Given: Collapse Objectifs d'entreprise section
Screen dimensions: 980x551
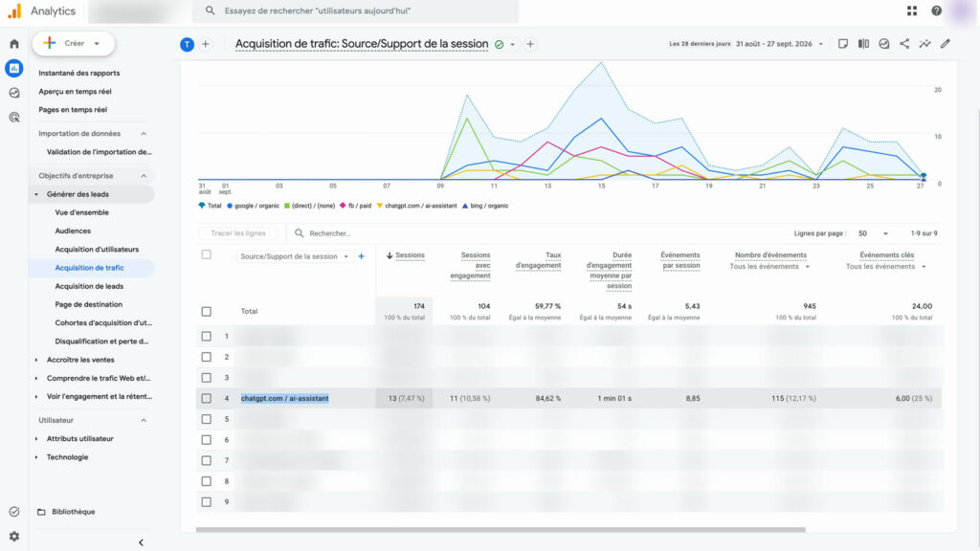Looking at the screenshot, I should tap(144, 176).
